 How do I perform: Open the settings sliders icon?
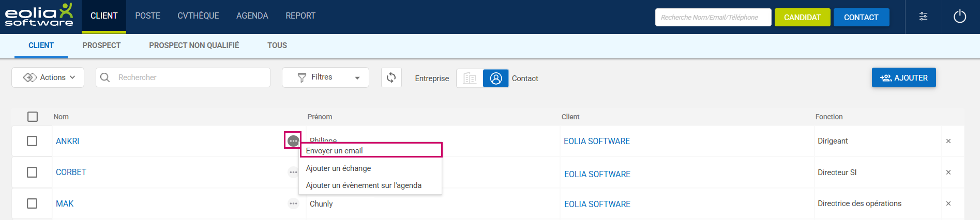tap(923, 17)
